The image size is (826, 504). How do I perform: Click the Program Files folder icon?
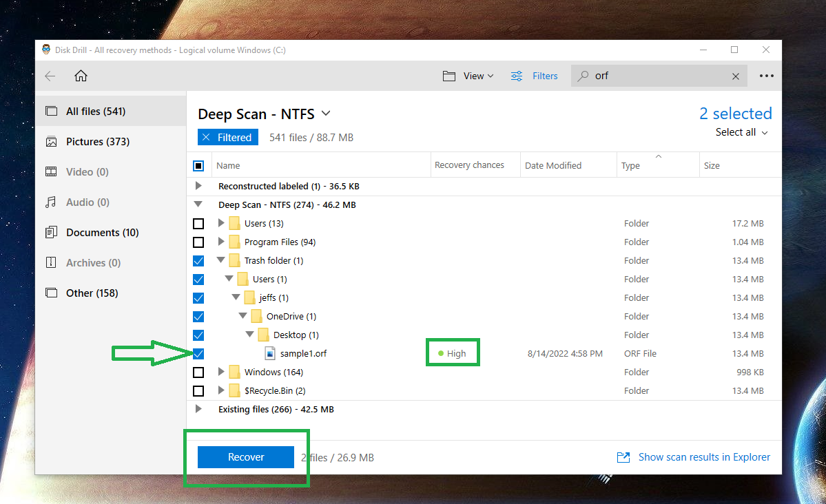point(234,242)
